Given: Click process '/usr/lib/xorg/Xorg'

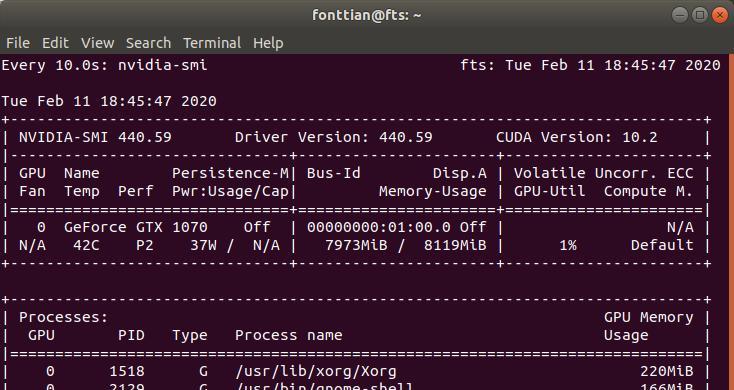Looking at the screenshot, I should click(x=316, y=372).
